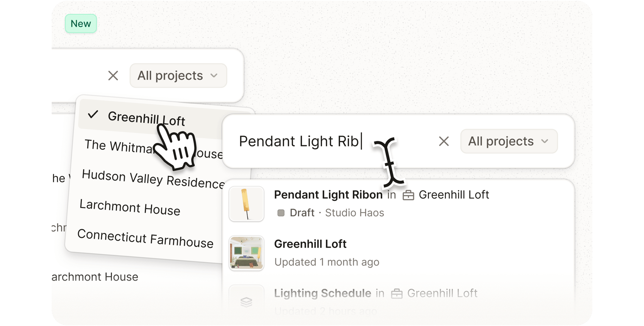Screen dimensions: 644x326
Task: Click briefcase icon next to Greenhill Loft
Action: (x=408, y=195)
